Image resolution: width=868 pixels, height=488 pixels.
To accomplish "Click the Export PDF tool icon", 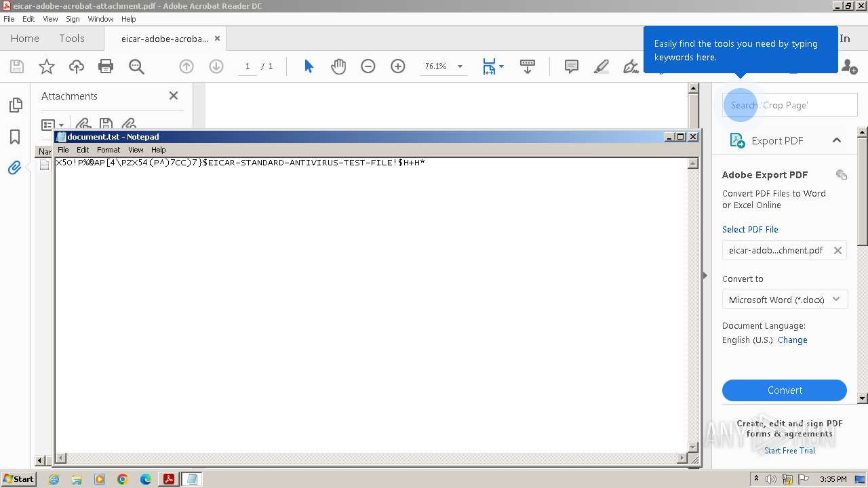I will (737, 140).
